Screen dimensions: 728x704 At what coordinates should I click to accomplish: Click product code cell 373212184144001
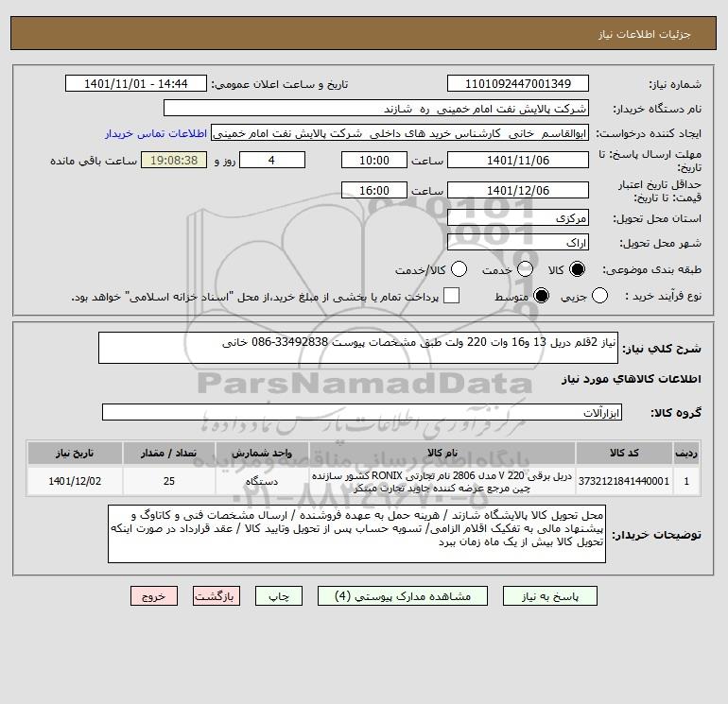click(624, 481)
